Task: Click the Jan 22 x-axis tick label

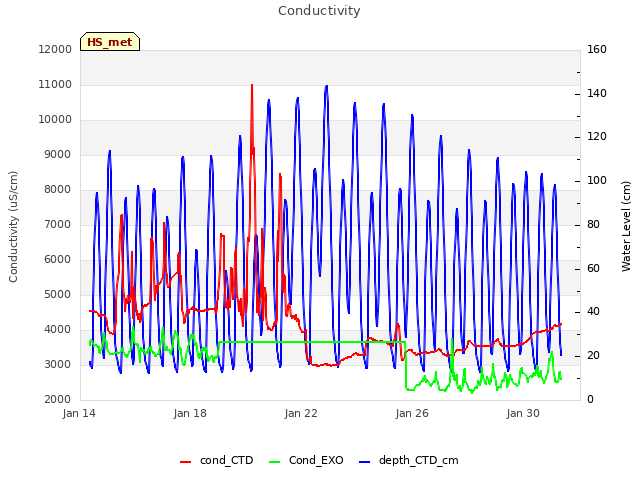Action: click(x=301, y=413)
